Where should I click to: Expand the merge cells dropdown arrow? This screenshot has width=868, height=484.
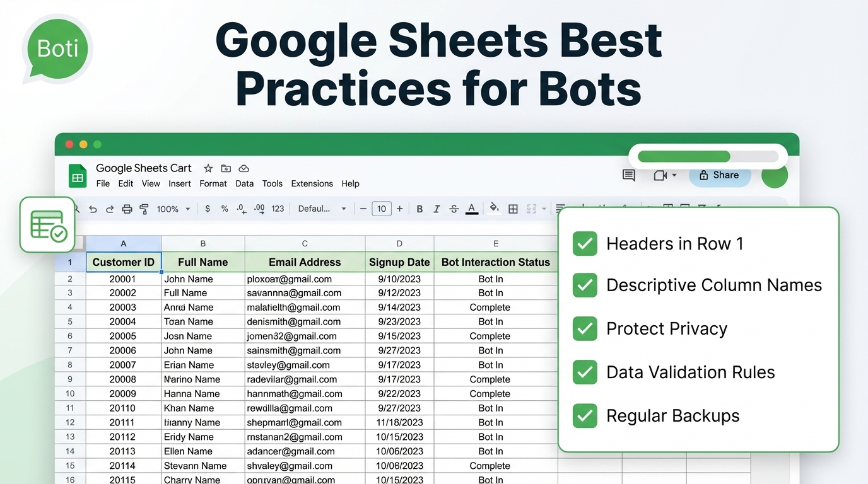click(x=544, y=209)
